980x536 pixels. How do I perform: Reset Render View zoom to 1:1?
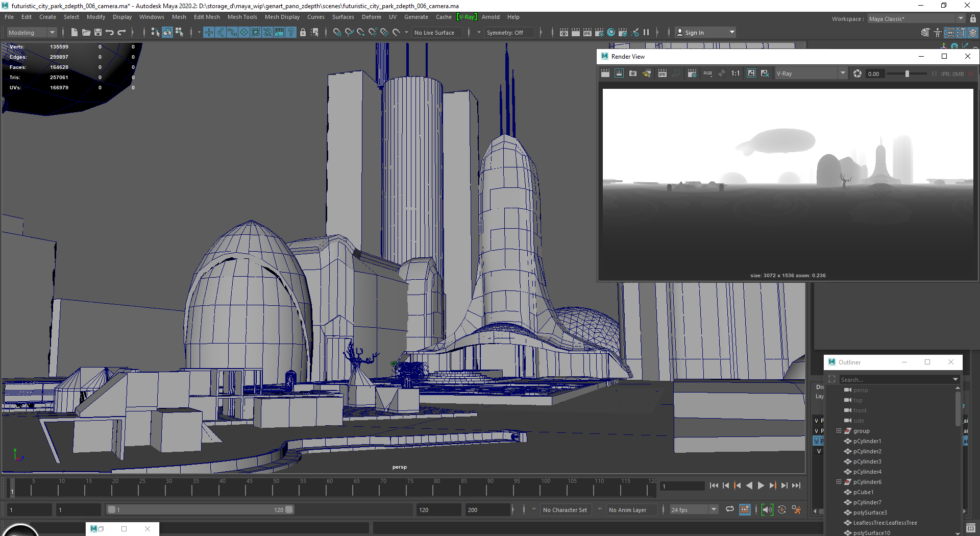[735, 73]
